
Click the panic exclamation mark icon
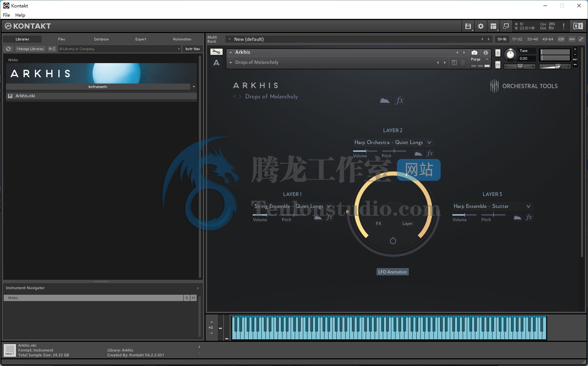563,26
